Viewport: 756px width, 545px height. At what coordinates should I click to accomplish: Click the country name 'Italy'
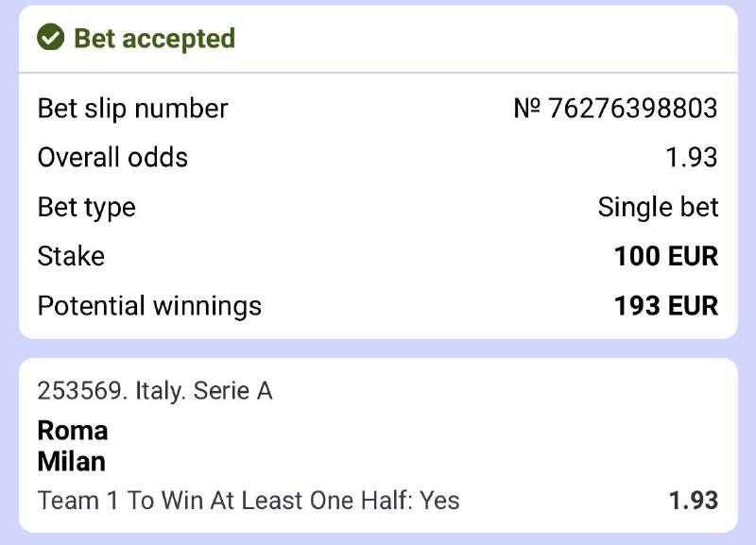pyautogui.click(x=157, y=391)
